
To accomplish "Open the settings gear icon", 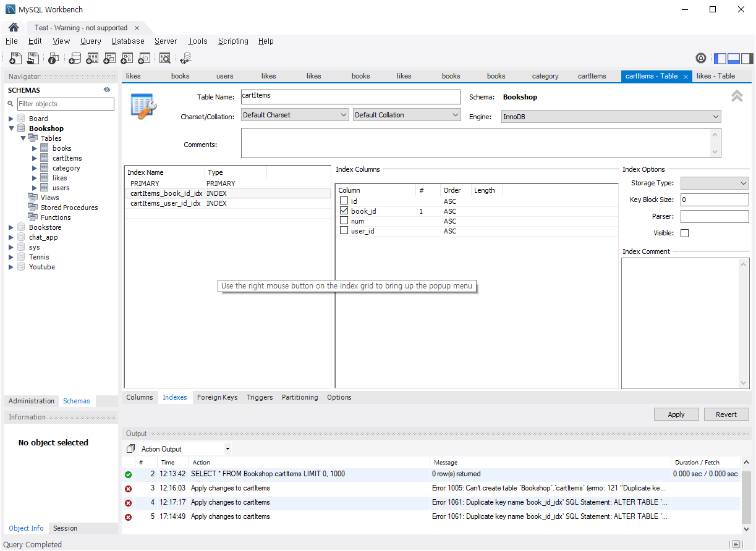I will [701, 58].
